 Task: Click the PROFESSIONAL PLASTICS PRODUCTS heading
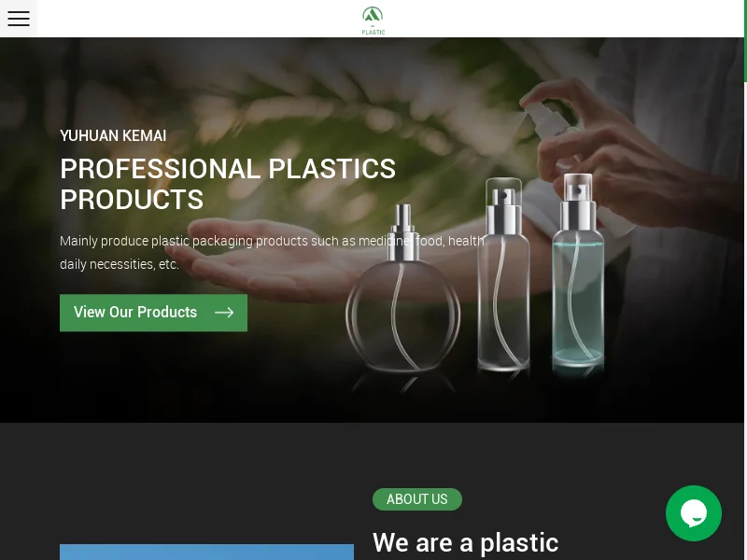pyautogui.click(x=228, y=184)
